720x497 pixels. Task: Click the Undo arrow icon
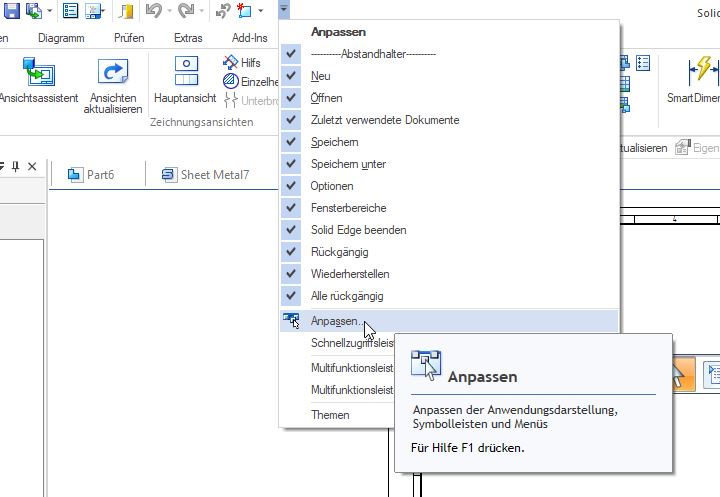[153, 10]
